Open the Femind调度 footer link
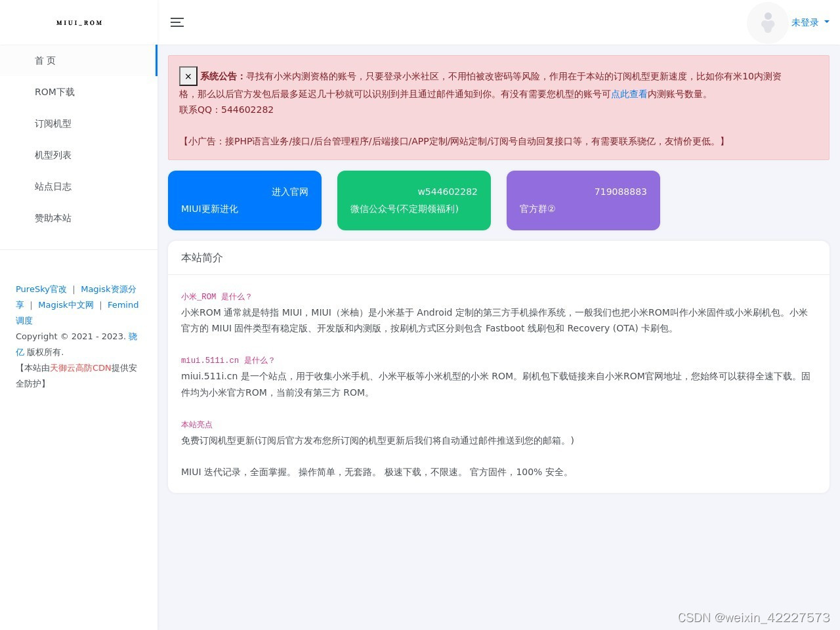Image resolution: width=840 pixels, height=630 pixels. (123, 304)
